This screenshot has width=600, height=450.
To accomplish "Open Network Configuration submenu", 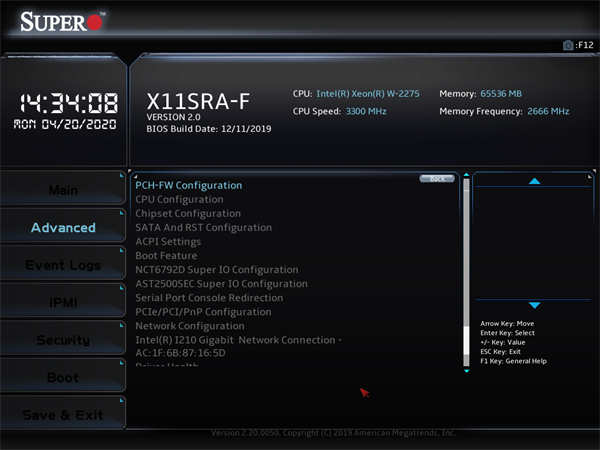I will coord(190,326).
